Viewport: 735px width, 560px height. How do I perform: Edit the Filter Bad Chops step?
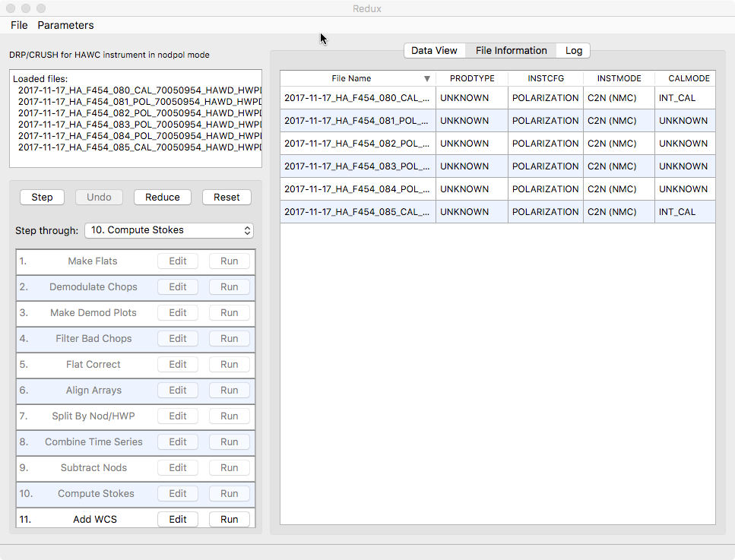pyautogui.click(x=178, y=338)
